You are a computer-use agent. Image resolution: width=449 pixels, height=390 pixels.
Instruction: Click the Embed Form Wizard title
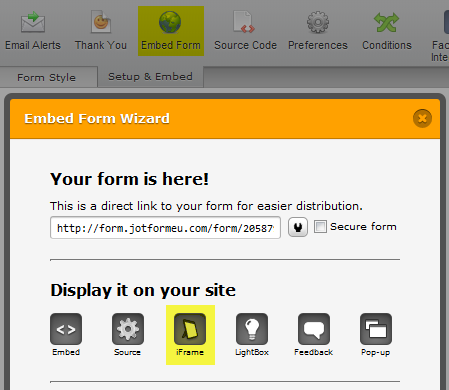97,119
